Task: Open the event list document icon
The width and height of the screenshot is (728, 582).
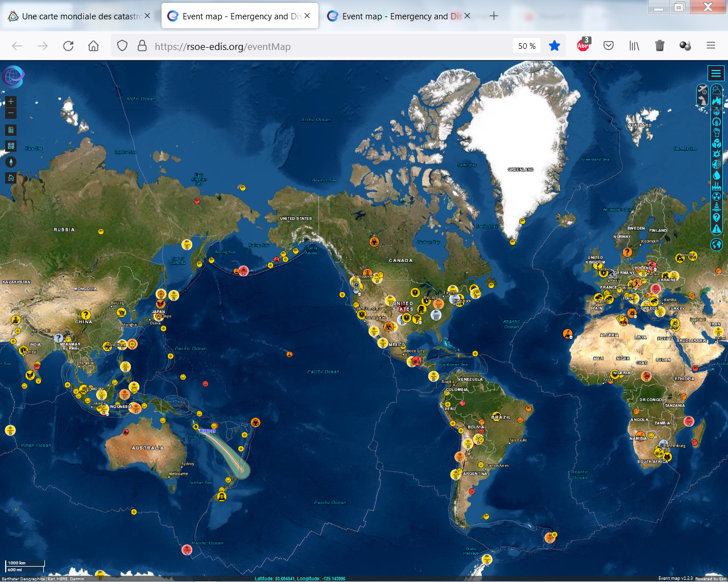Action: tap(11, 130)
